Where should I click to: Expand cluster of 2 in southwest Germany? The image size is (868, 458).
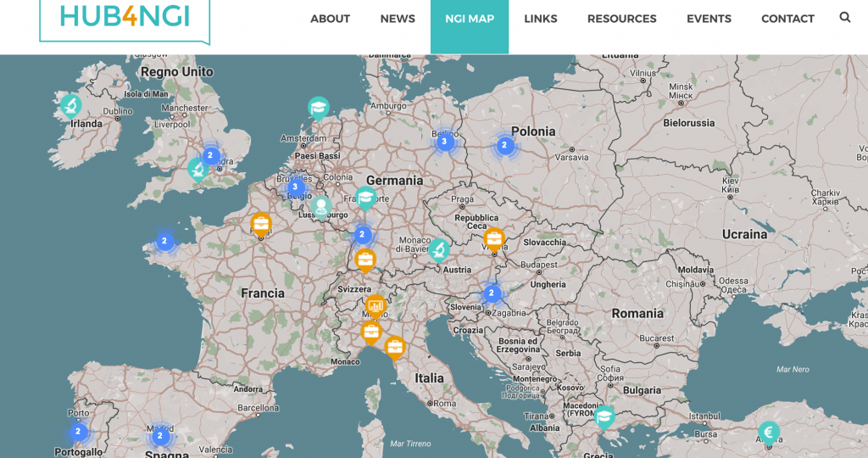pyautogui.click(x=363, y=235)
